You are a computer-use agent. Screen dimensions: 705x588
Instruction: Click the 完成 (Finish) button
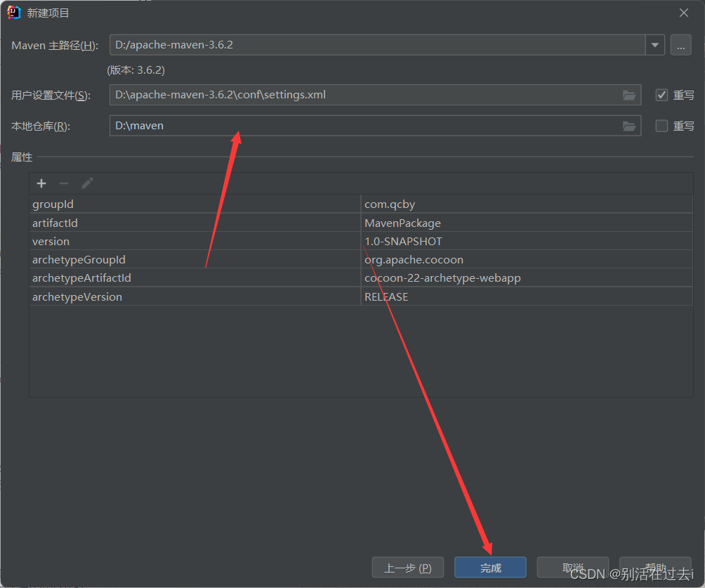(490, 568)
